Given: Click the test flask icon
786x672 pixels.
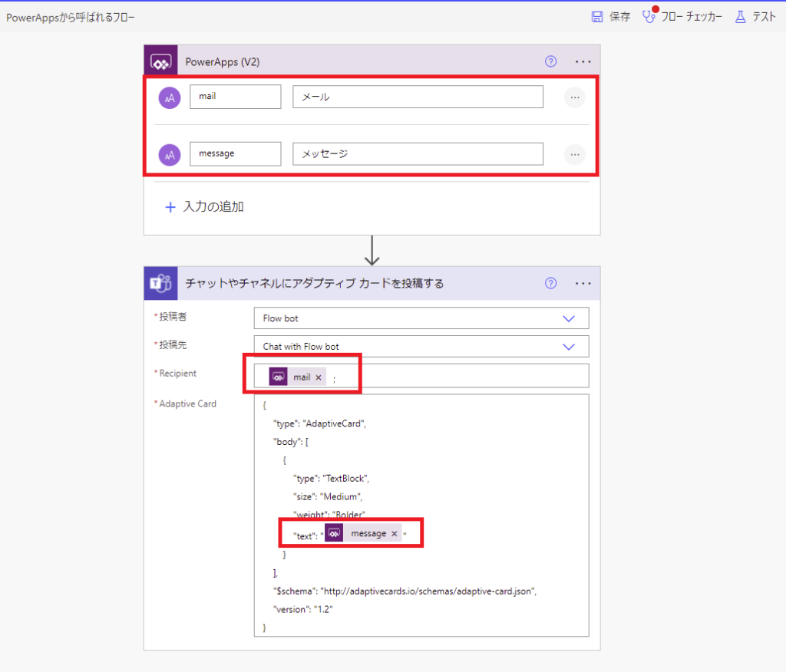Looking at the screenshot, I should (741, 17).
